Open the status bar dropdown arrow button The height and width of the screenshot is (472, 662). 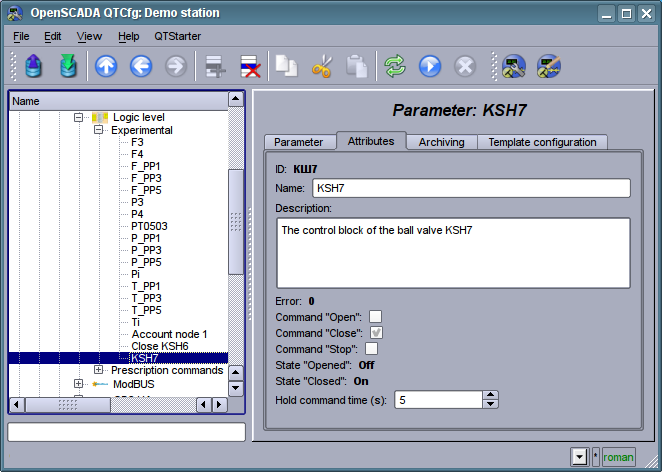[579, 457]
